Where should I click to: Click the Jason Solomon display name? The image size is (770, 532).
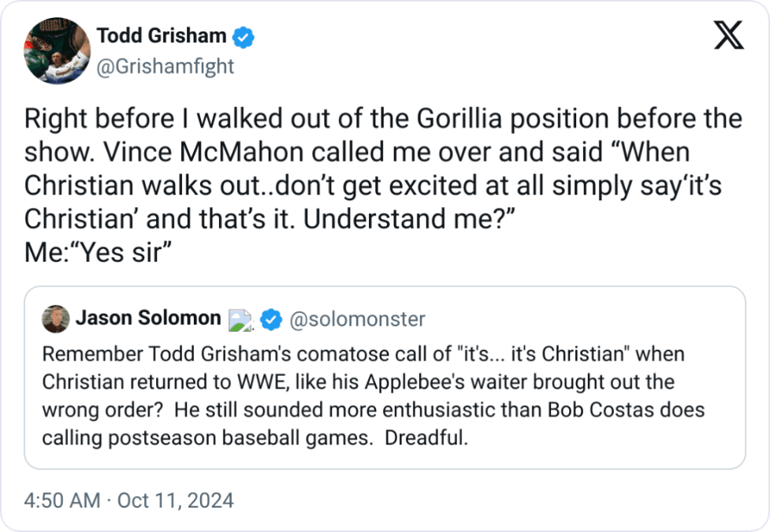point(148,318)
